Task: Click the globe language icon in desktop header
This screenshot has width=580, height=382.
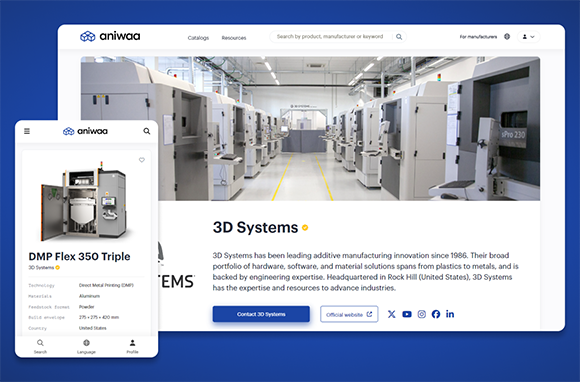Action: 507,36
